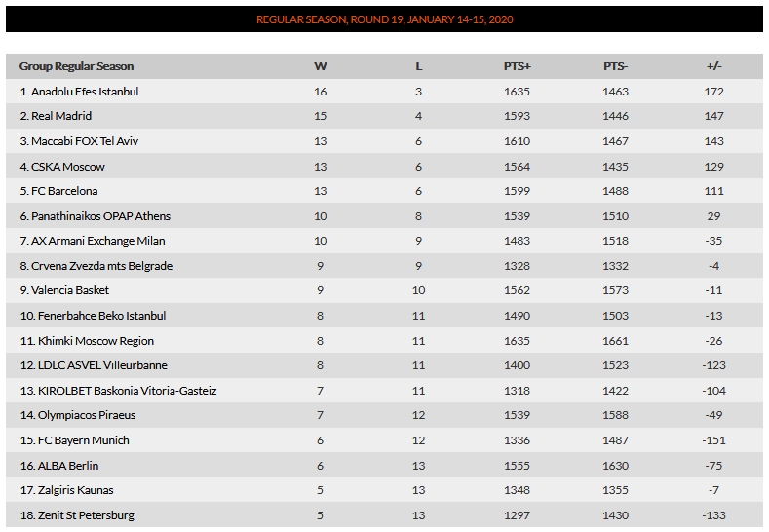Click the CSKA Moscow team name

[x=62, y=167]
